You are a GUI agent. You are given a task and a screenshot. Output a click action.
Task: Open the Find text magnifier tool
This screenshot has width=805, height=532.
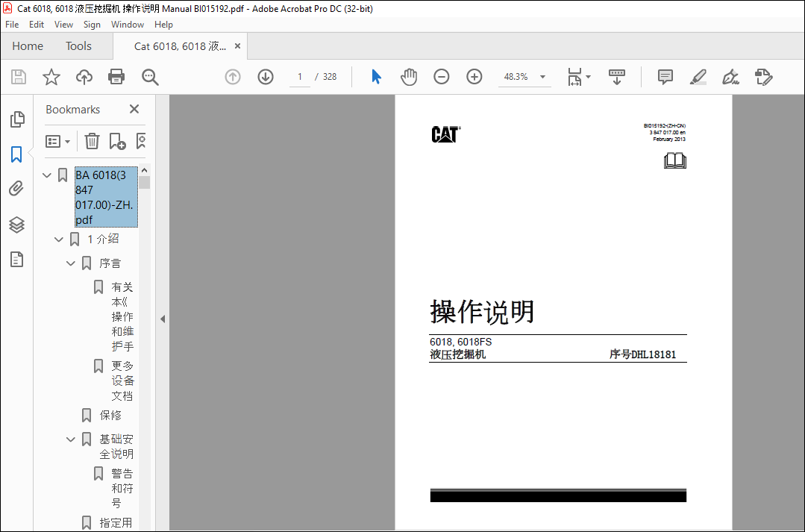[150, 77]
